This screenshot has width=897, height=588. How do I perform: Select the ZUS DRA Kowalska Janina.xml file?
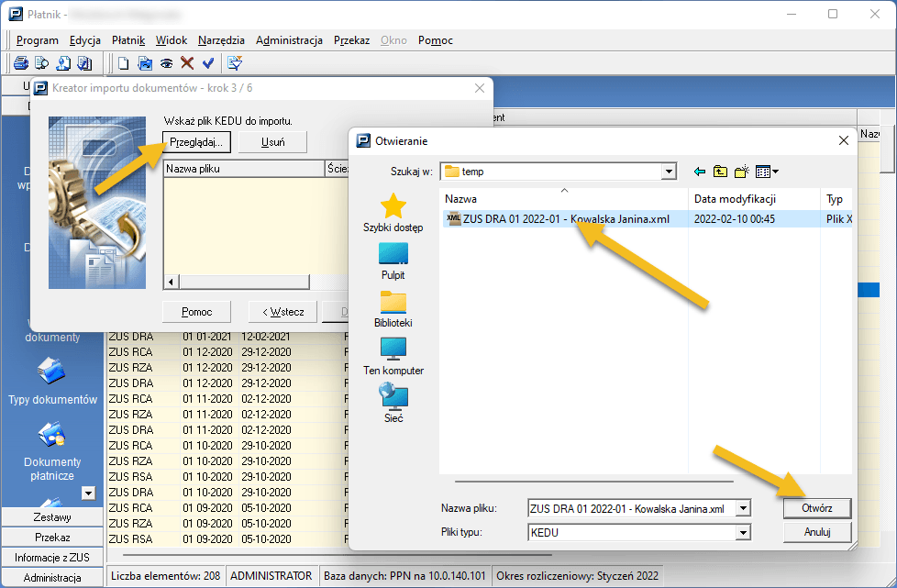566,219
